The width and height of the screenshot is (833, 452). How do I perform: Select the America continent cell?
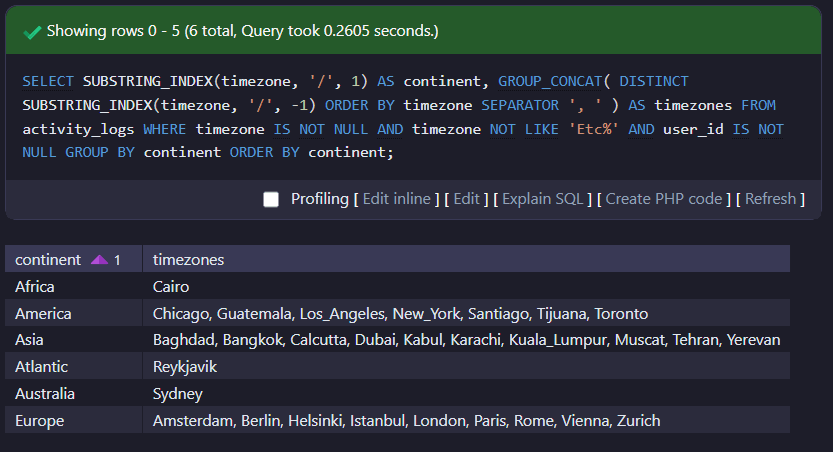[x=74, y=313]
